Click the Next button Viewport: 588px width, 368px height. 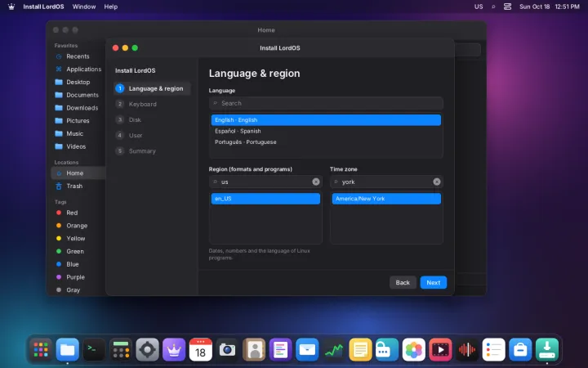point(433,282)
